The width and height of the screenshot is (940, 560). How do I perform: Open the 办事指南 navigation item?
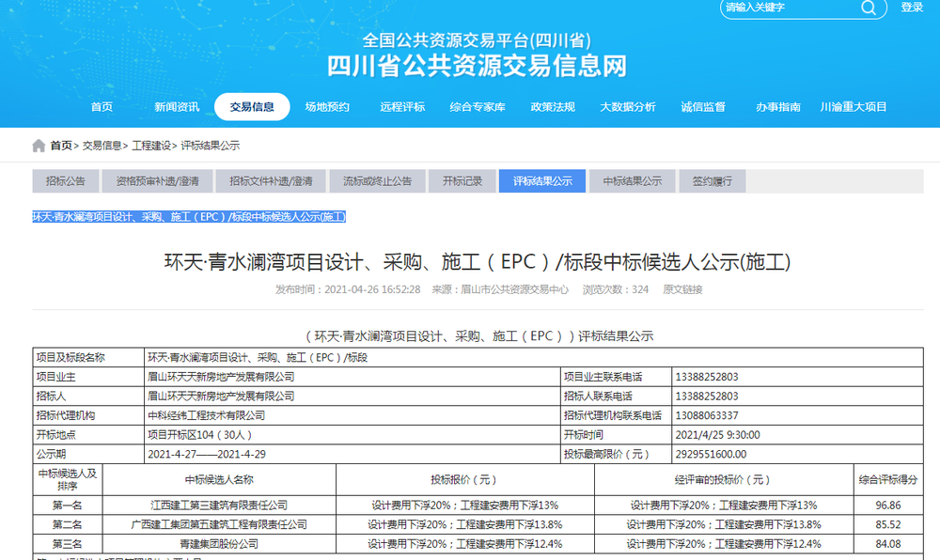tap(778, 106)
